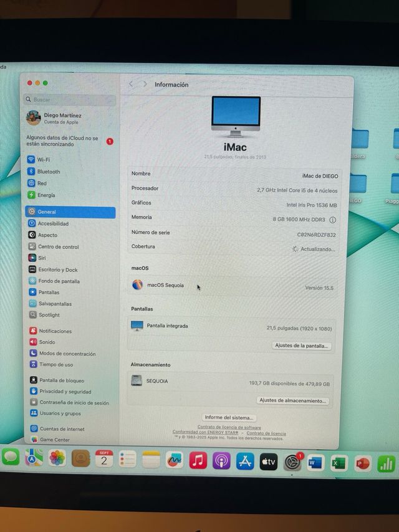
Task: Open Notificaciones settings
Action: tap(55, 331)
